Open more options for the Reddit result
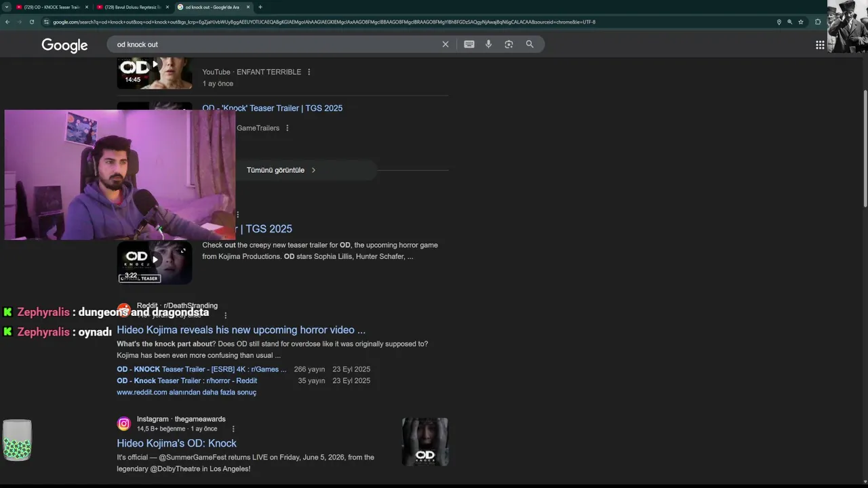 (226, 315)
